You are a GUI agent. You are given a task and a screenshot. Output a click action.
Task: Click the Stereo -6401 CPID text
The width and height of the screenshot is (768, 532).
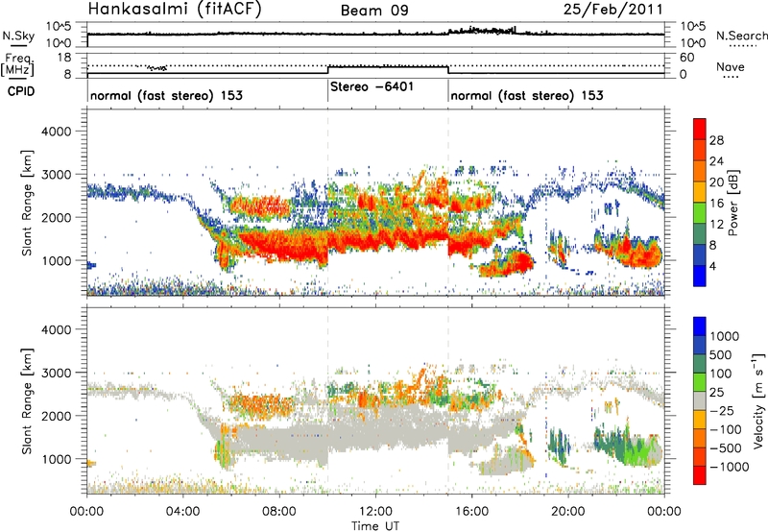point(372,86)
